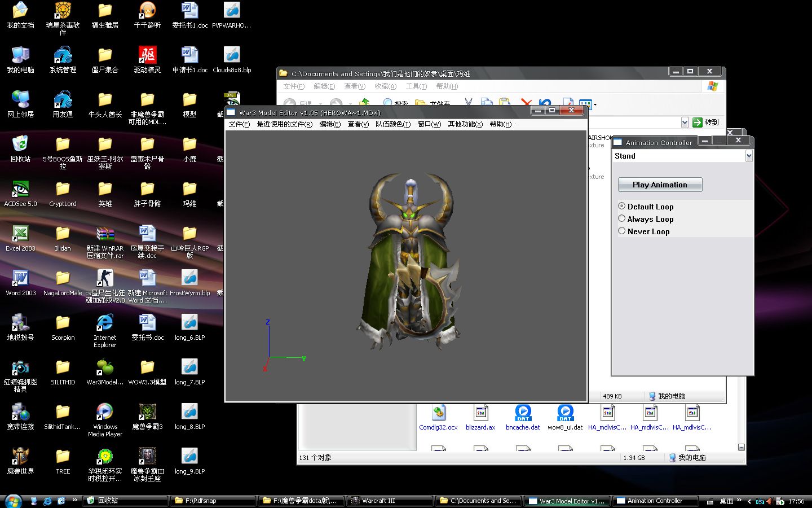Click the volume icon in system tray
The image size is (812, 508).
pos(769,501)
